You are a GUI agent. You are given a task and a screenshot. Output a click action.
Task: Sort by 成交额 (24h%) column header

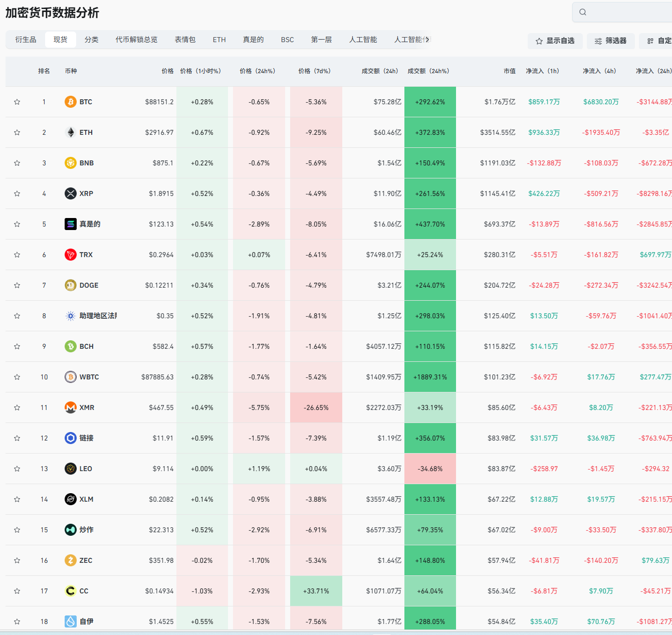tap(428, 71)
